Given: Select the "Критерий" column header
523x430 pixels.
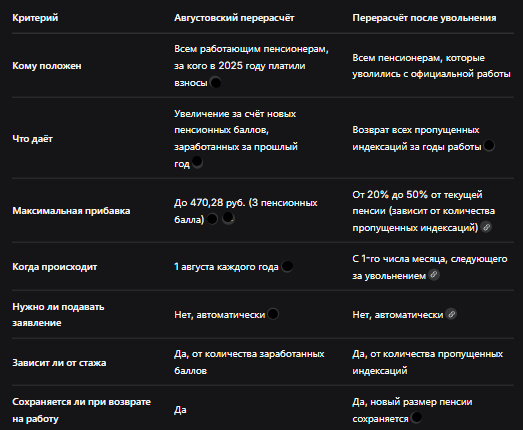Looking at the screenshot, I should tap(35, 18).
